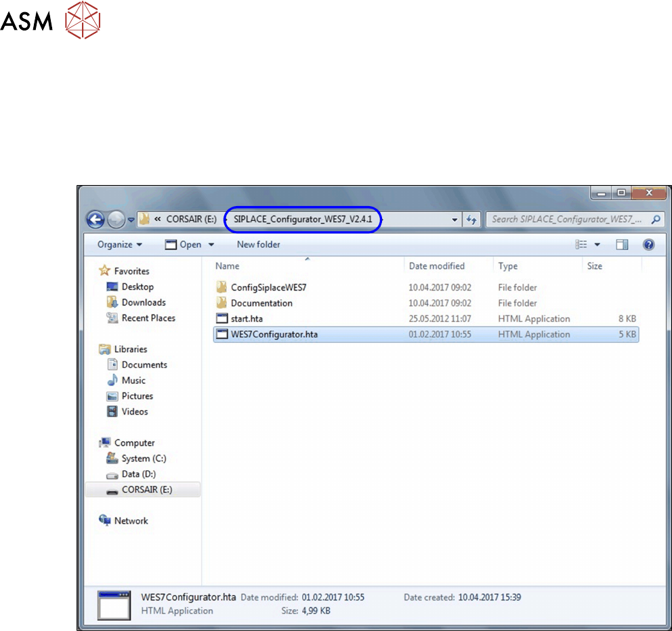The height and width of the screenshot is (631, 672).
Task: Open the recent pages dropdown arrow
Action: 131,220
